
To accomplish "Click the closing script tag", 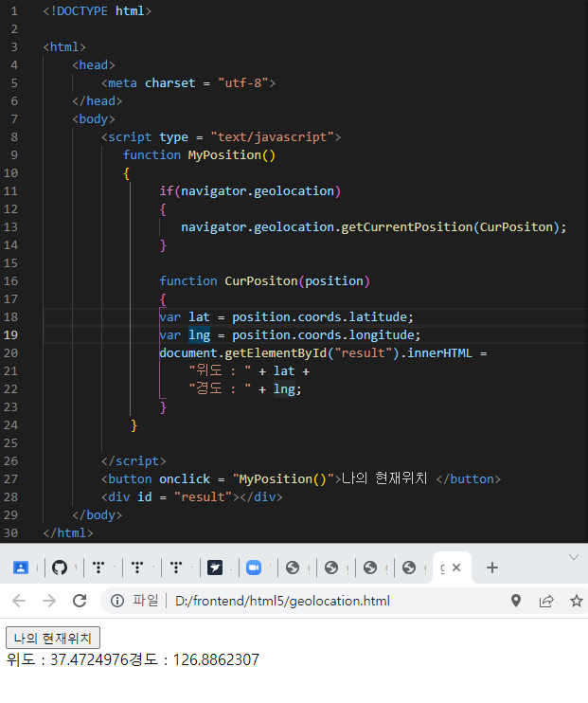I will 134,460.
